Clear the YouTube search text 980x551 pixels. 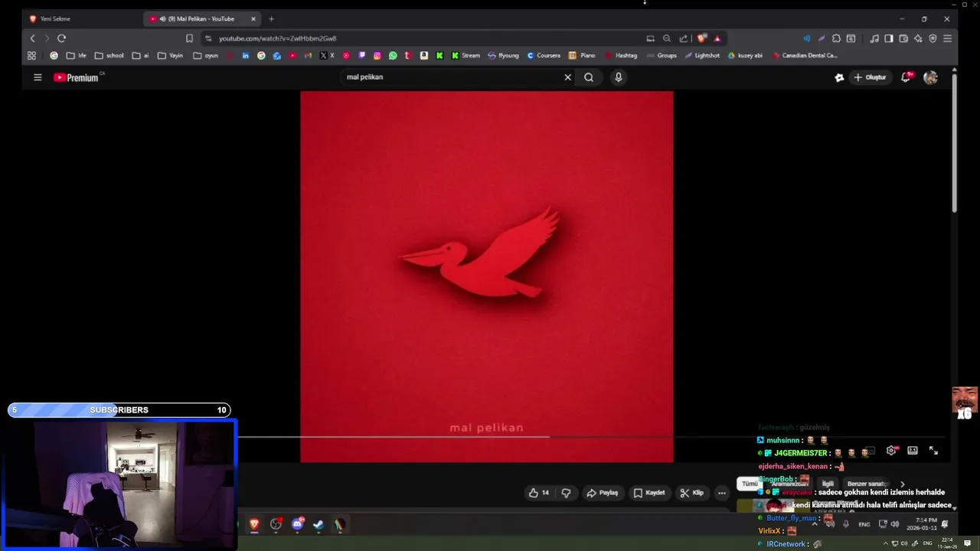567,77
